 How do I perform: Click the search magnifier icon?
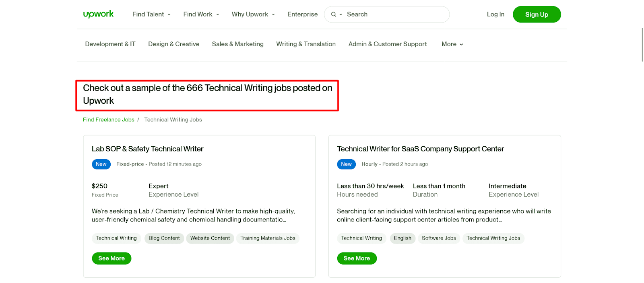pyautogui.click(x=334, y=14)
